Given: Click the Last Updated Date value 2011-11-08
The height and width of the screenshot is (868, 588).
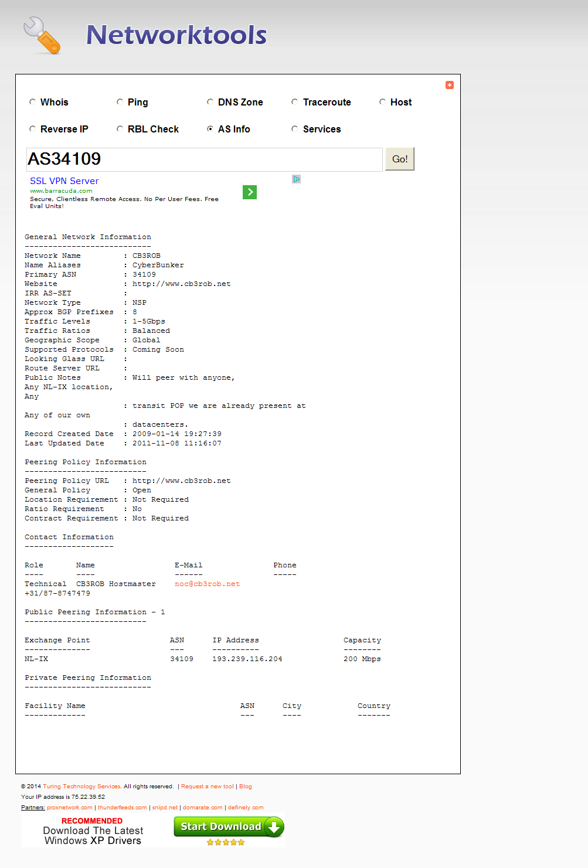Looking at the screenshot, I should tap(177, 443).
